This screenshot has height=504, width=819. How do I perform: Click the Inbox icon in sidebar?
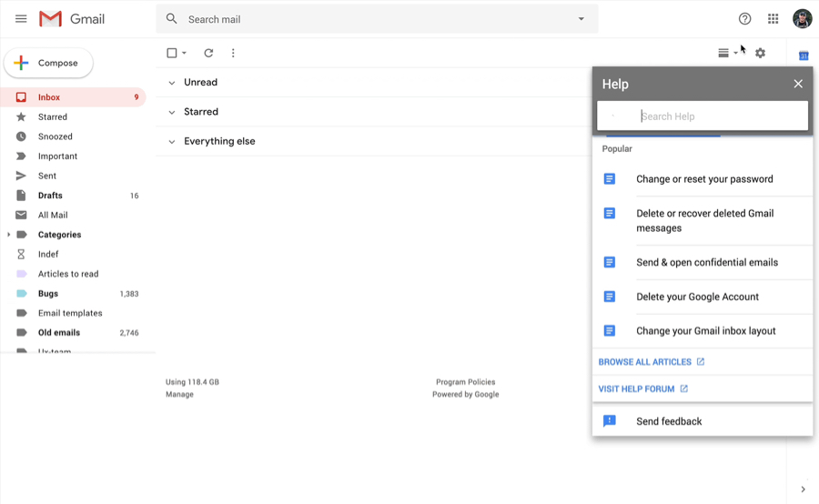coord(21,97)
